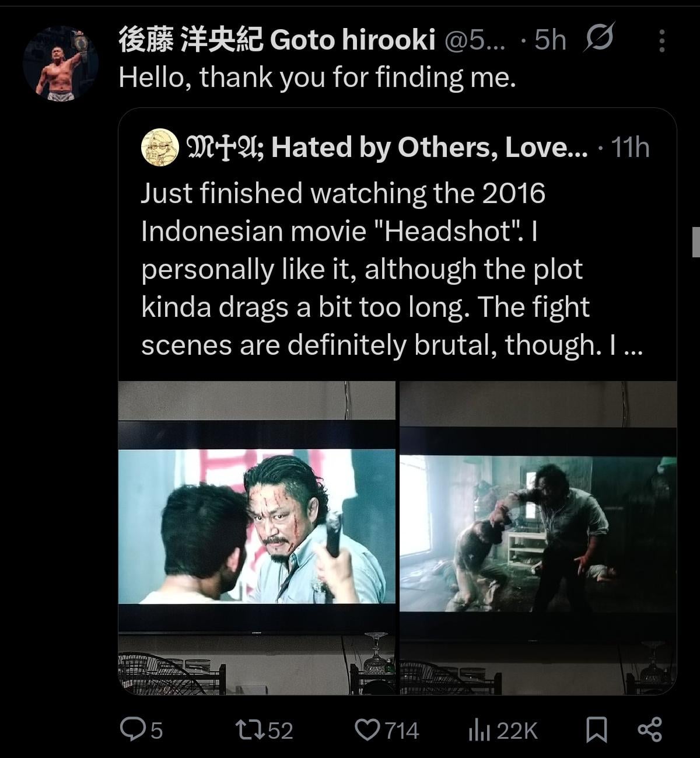Click the quoted author's name 'Hated by Others'

385,148
